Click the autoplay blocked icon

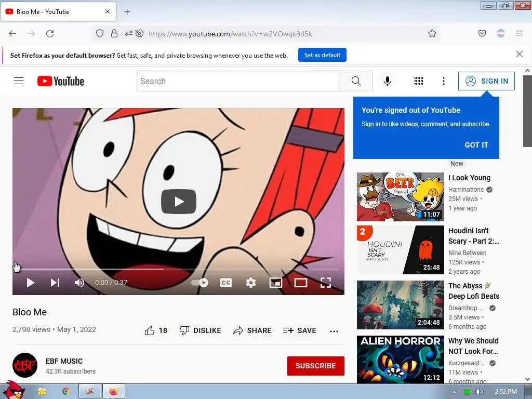[139, 33]
